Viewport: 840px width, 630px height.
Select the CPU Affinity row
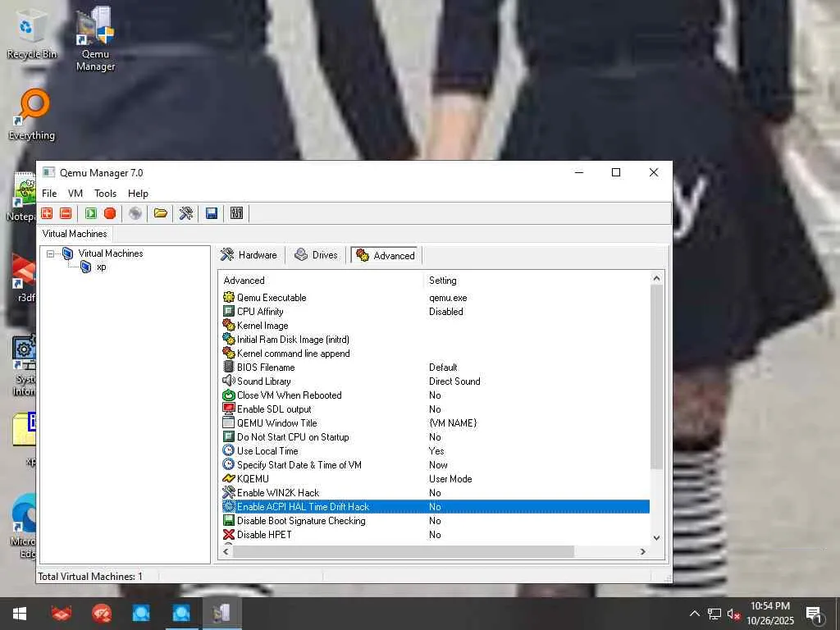(436, 311)
